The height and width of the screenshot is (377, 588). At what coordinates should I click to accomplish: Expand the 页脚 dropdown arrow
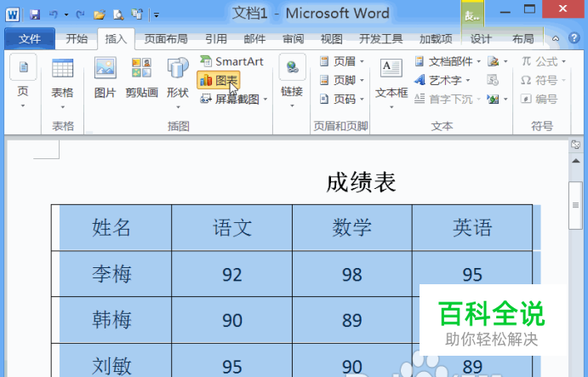(x=362, y=80)
